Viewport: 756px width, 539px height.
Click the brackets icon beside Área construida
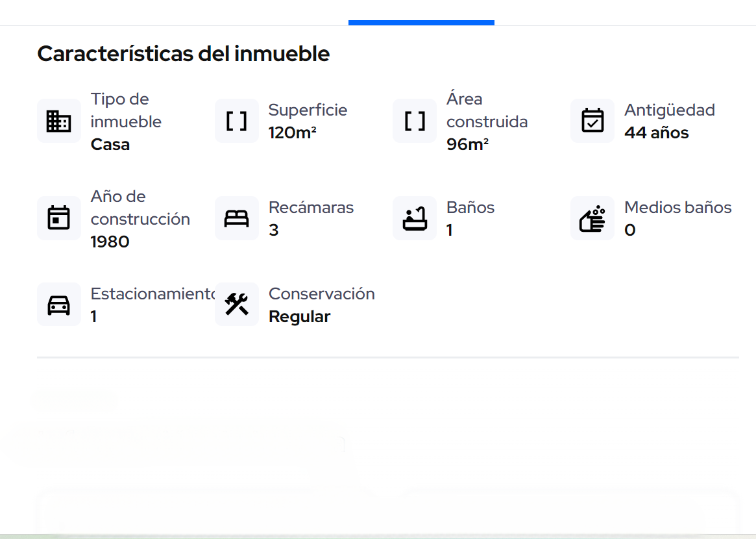415,121
